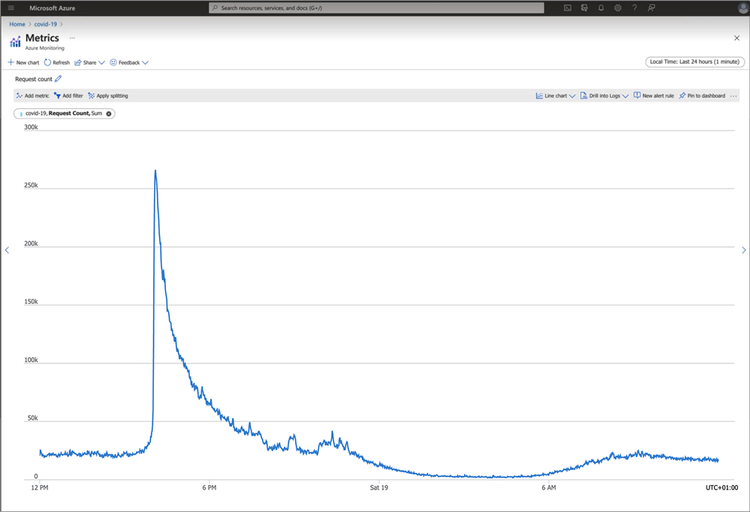Focus the Search resources, services, and docs box
This screenshot has height=512, width=750.
coord(376,8)
